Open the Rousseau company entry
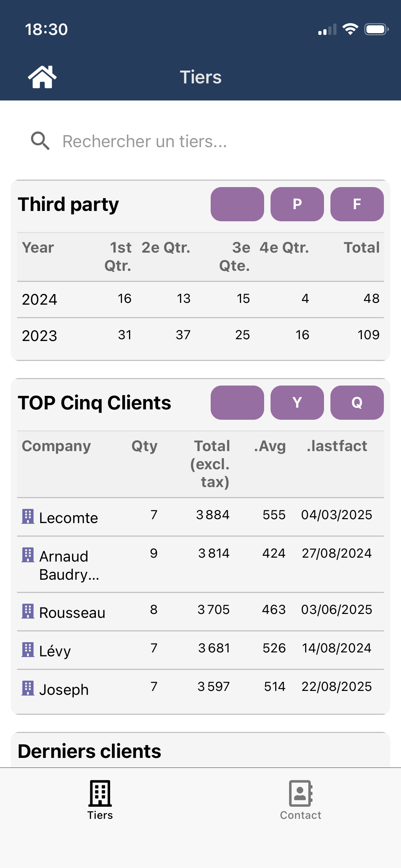This screenshot has height=868, width=401. [72, 613]
